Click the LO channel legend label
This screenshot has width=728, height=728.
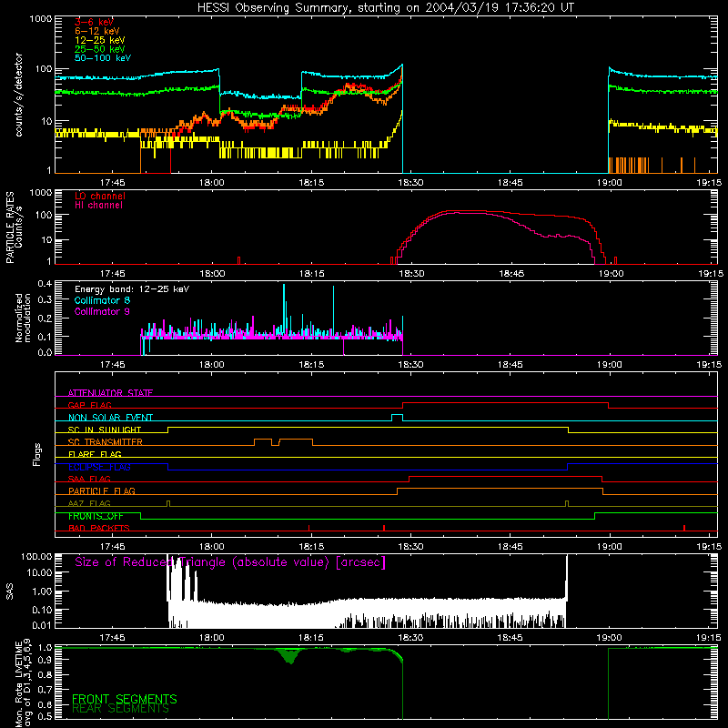(100, 196)
